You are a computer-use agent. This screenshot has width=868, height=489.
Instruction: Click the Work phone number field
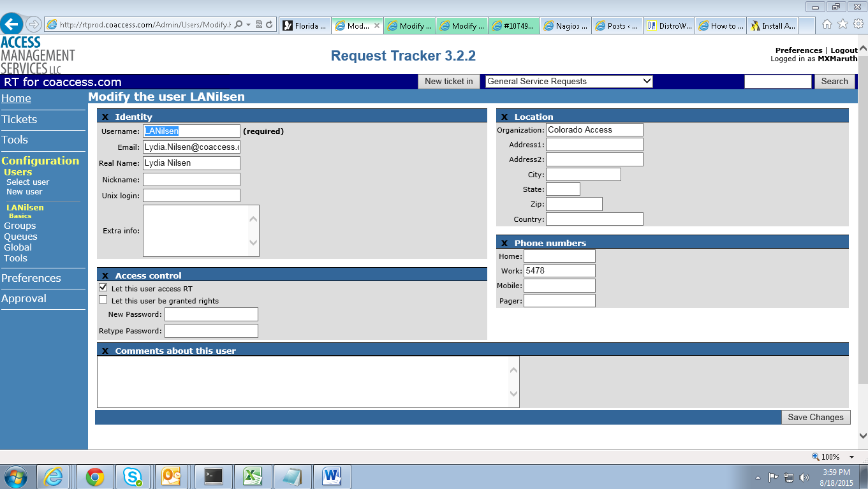click(x=559, y=271)
